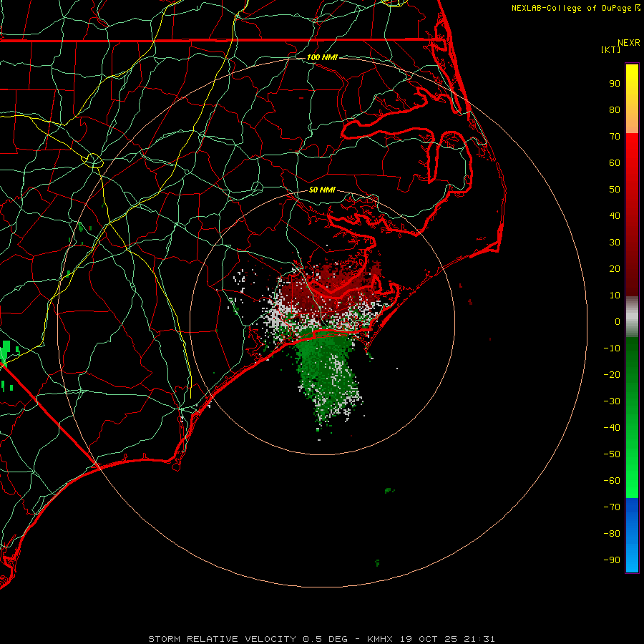Image resolution: width=644 pixels, height=644 pixels.
Task: Click the positive 40 scale label
Action: tap(615, 215)
